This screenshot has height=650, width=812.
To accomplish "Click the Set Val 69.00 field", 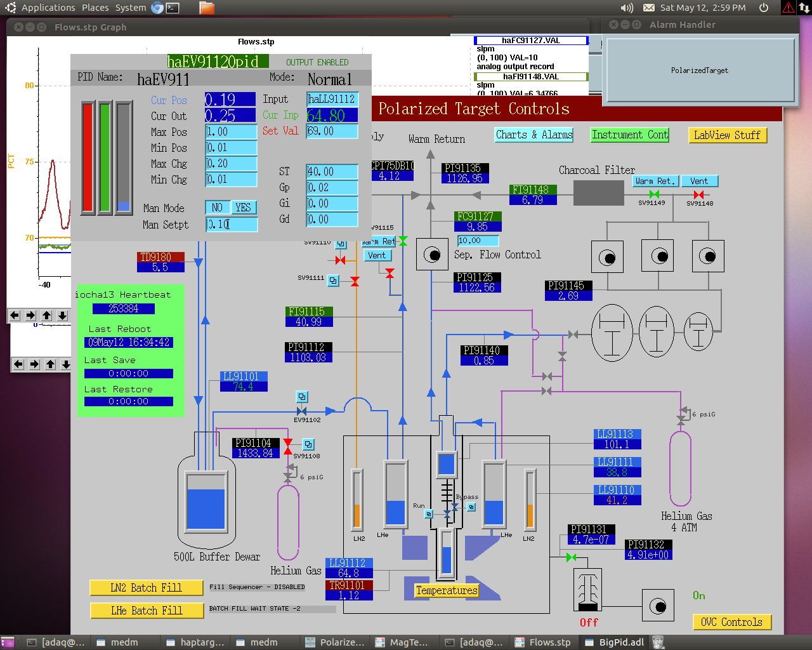I will pos(332,131).
